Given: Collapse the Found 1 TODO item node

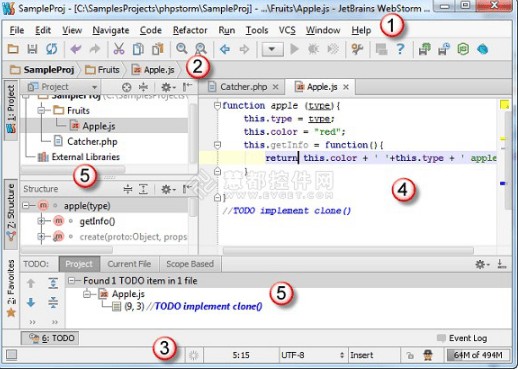Looking at the screenshot, I should pyautogui.click(x=71, y=281).
